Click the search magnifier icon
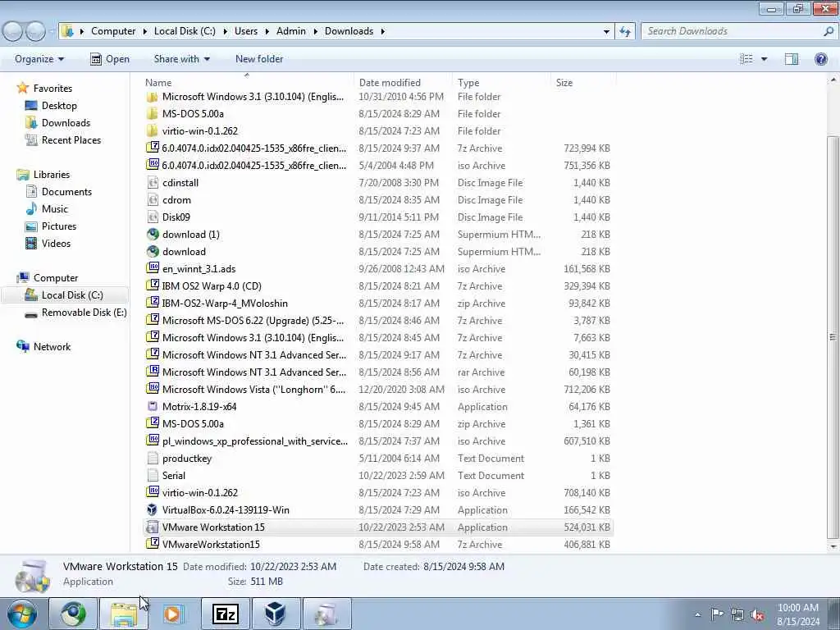 [x=829, y=31]
